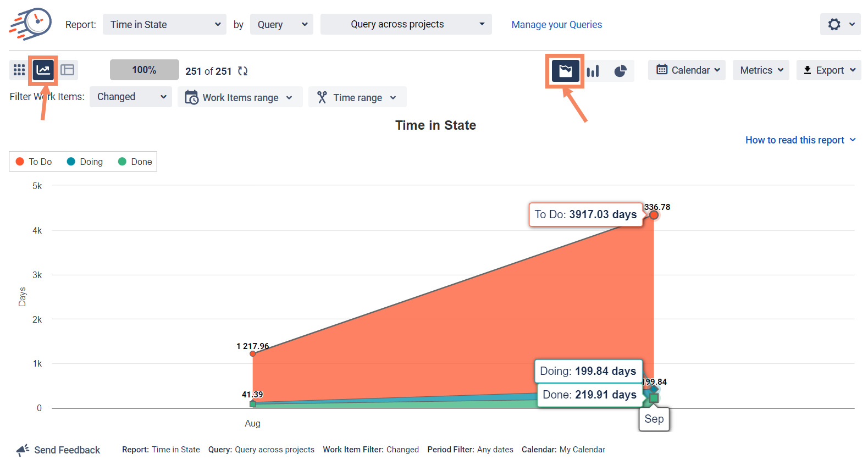Viewport: 868px width, 465px height.
Task: Open the settings gear menu
Action: 840,24
